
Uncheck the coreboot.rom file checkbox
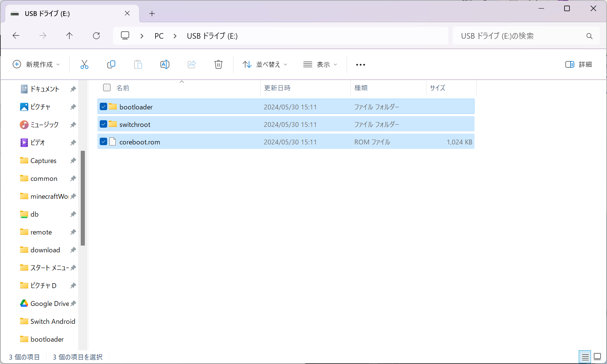click(103, 141)
